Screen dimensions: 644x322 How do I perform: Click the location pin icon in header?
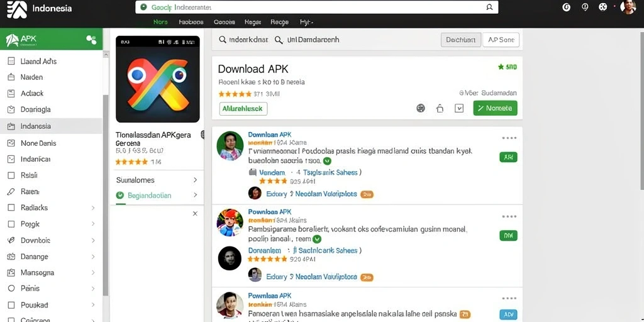[586, 7]
